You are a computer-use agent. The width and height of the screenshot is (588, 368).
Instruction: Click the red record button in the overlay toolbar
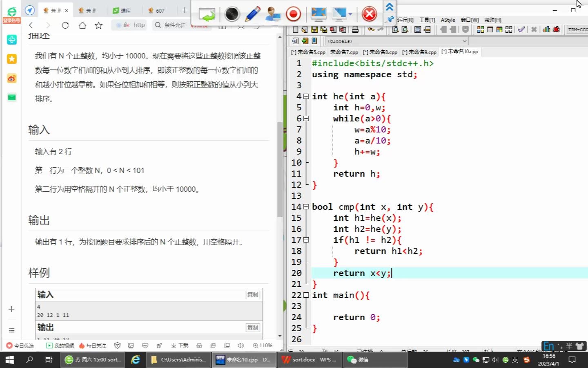tap(293, 14)
